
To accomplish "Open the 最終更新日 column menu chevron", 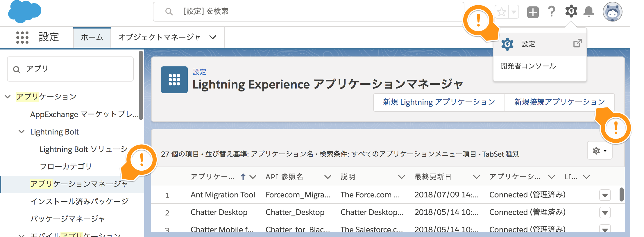I will point(477,177).
